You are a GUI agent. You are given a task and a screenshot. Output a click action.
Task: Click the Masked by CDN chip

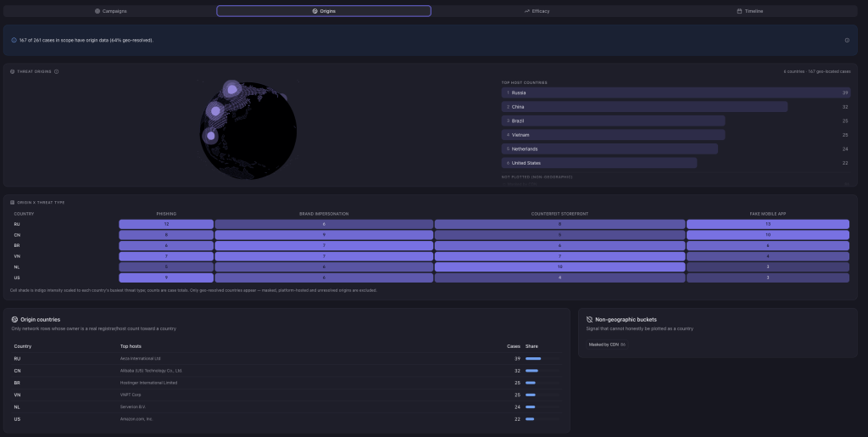[x=607, y=345]
